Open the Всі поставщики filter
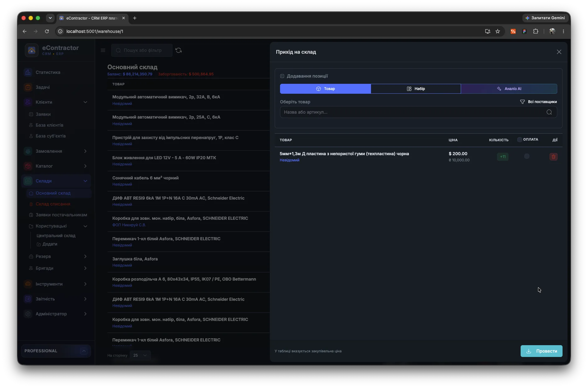 coord(538,102)
